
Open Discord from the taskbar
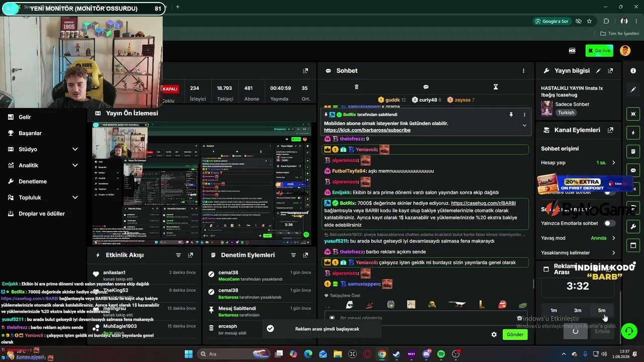click(x=427, y=354)
